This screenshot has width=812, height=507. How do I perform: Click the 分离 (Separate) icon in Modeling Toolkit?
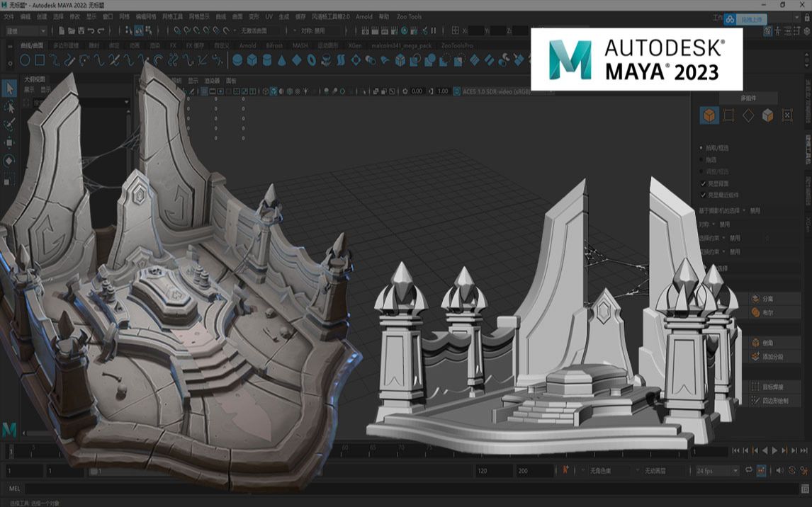coord(755,298)
